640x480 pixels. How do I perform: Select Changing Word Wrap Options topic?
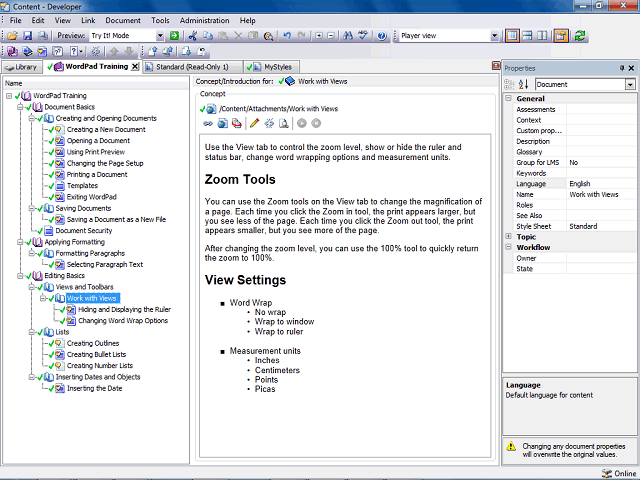click(123, 321)
